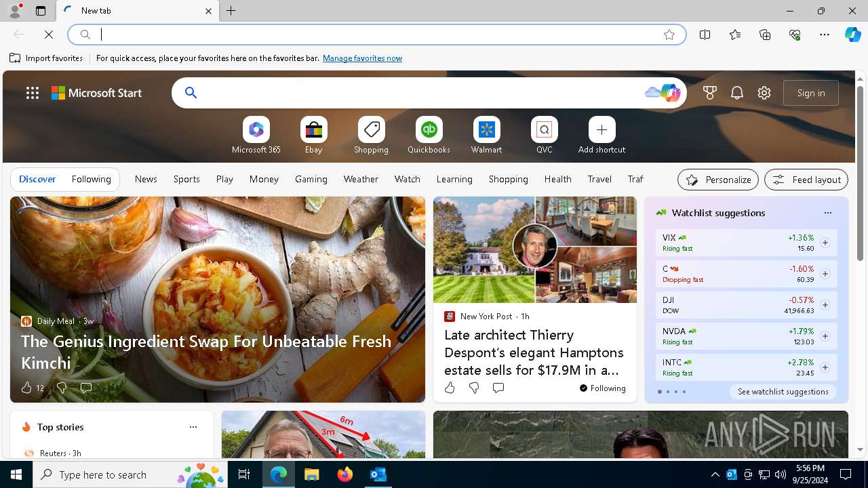Dislike the Kimchi article
868x488 pixels.
coord(62,388)
